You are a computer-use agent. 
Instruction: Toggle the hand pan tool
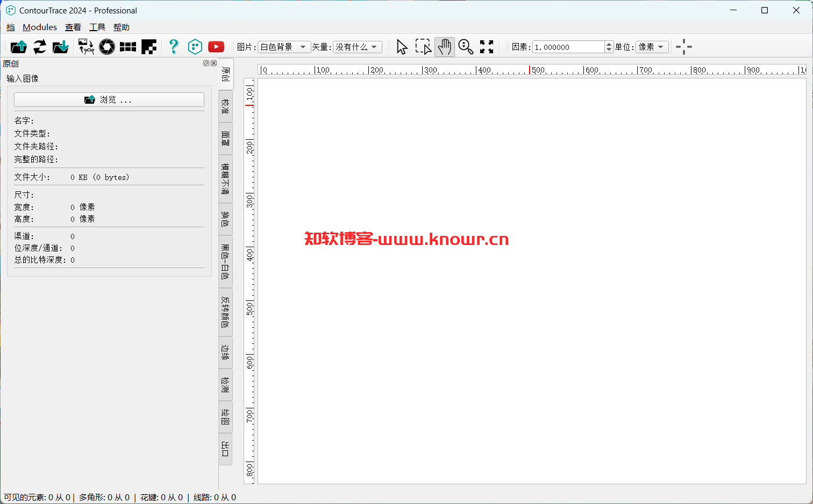coord(445,47)
